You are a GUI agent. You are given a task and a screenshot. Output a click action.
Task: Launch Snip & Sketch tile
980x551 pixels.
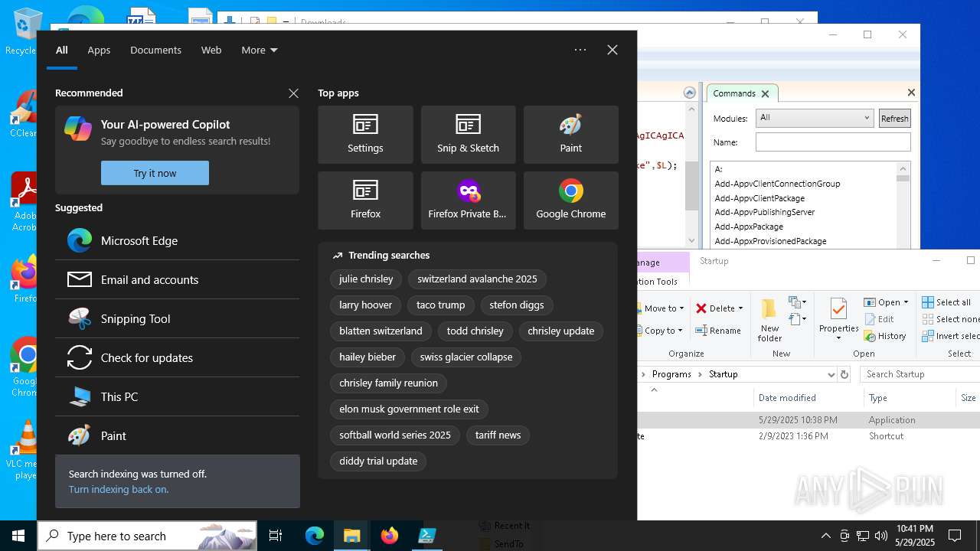click(x=468, y=135)
